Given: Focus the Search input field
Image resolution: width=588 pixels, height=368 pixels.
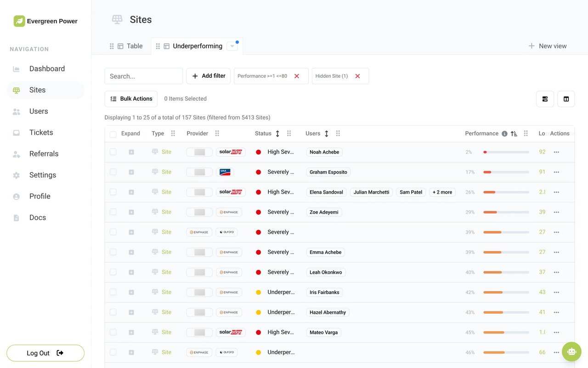Looking at the screenshot, I should click(144, 76).
